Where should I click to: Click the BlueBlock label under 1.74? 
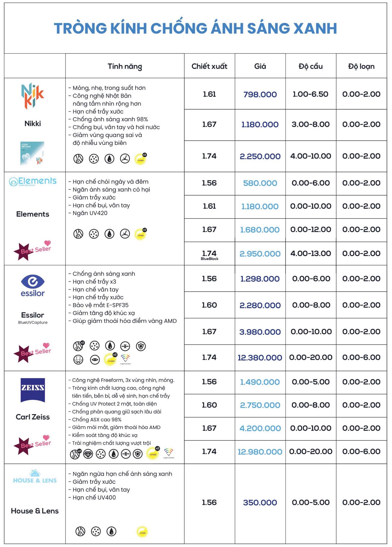(x=209, y=259)
